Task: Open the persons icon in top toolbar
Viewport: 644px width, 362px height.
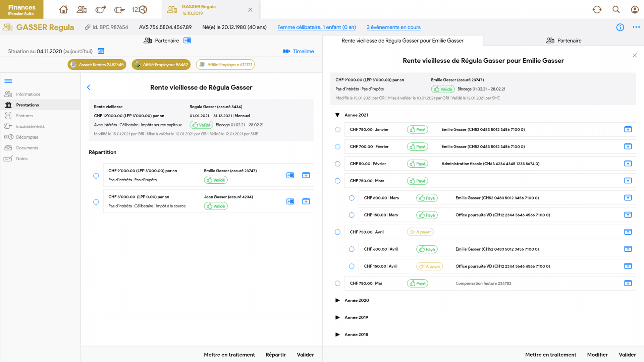Action: pyautogui.click(x=82, y=10)
